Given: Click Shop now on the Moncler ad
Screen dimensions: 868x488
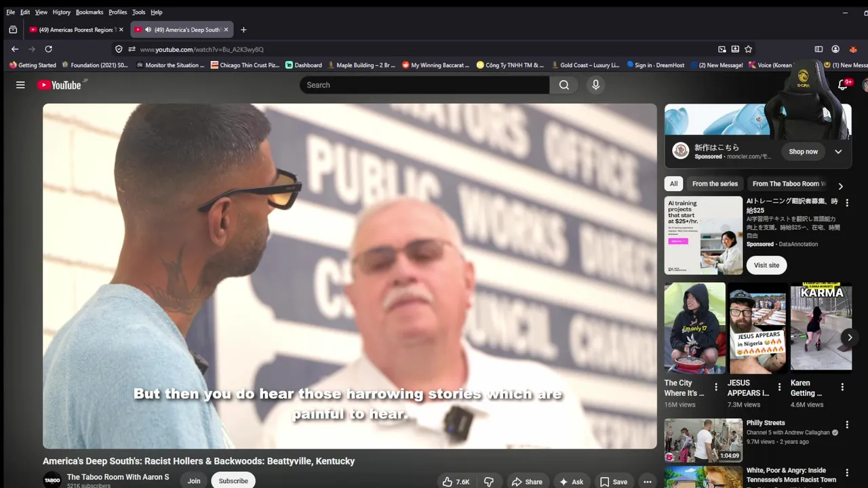Looking at the screenshot, I should [x=803, y=152].
